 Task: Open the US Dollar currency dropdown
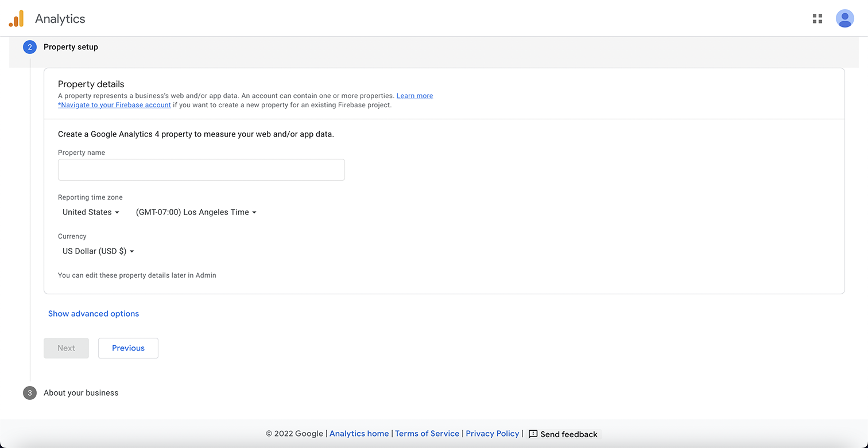coord(98,251)
